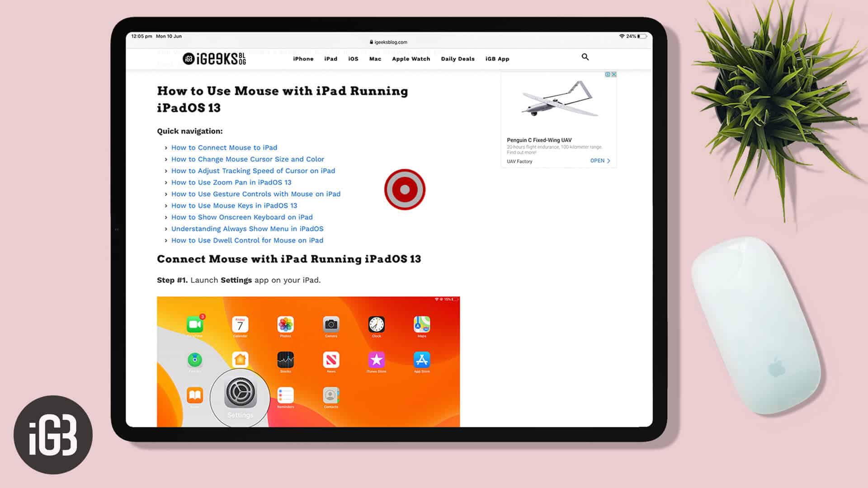The width and height of the screenshot is (868, 488).
Task: Click chevron next to 'How to Change Mouse Cursor'
Action: (x=166, y=159)
